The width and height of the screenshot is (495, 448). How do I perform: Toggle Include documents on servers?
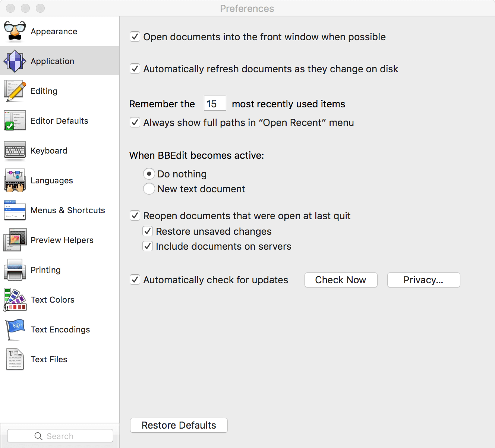[148, 246]
